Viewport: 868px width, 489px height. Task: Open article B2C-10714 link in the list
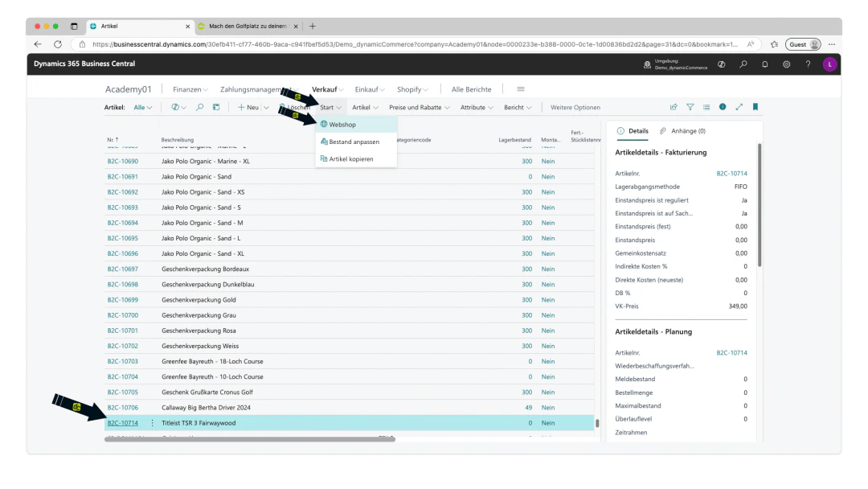pyautogui.click(x=122, y=423)
